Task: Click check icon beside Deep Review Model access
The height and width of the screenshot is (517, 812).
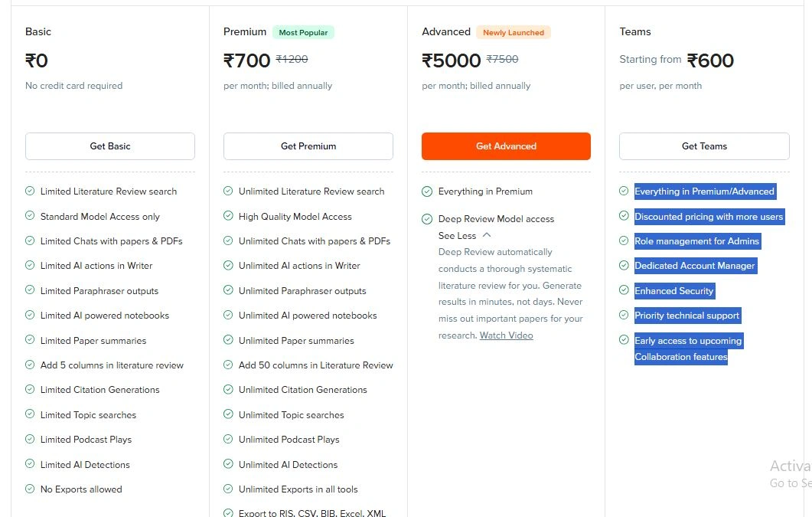Action: 427,219
